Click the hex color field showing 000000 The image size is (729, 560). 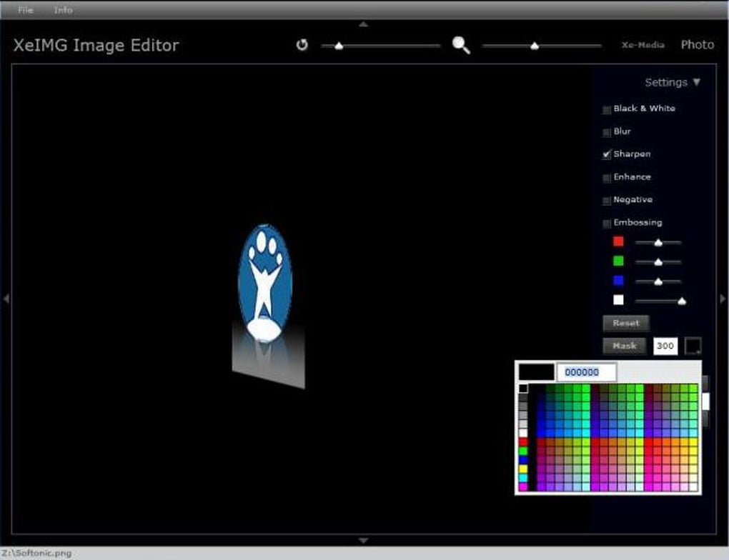click(x=587, y=371)
